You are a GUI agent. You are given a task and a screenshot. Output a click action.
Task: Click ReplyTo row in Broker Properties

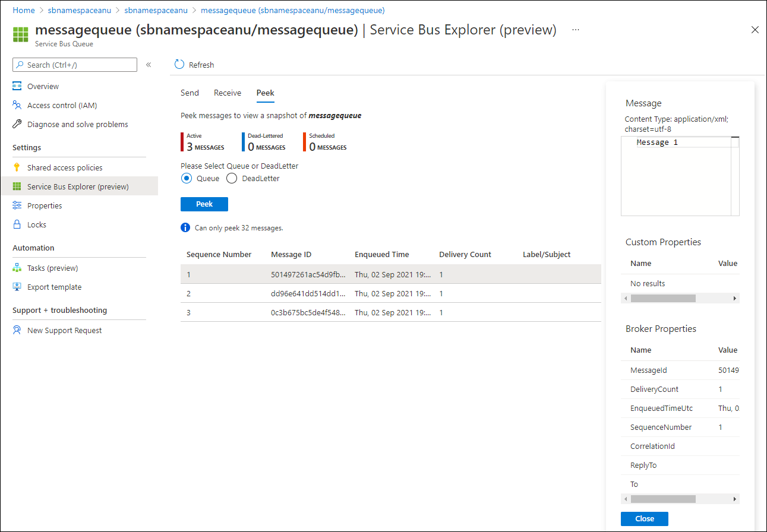click(x=680, y=465)
